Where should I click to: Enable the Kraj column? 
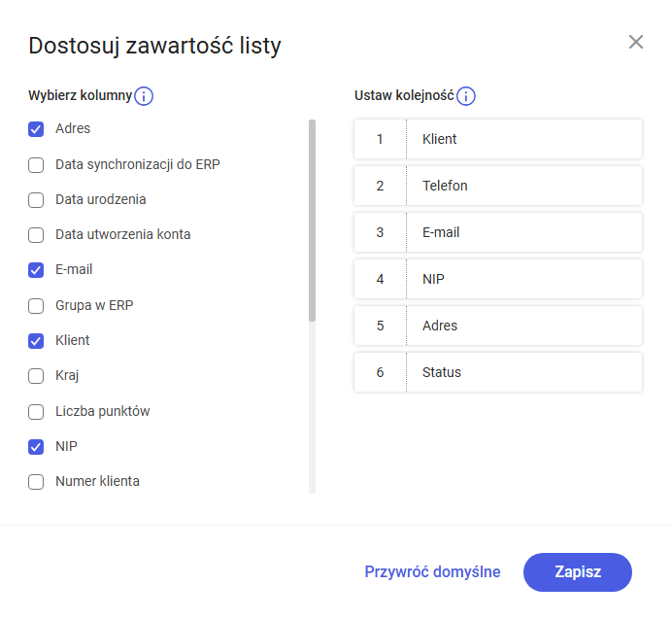(x=36, y=376)
